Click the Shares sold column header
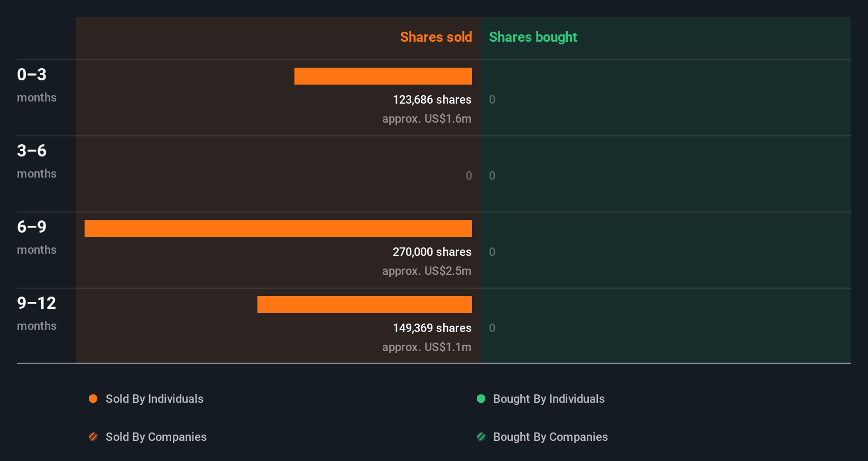 tap(436, 37)
